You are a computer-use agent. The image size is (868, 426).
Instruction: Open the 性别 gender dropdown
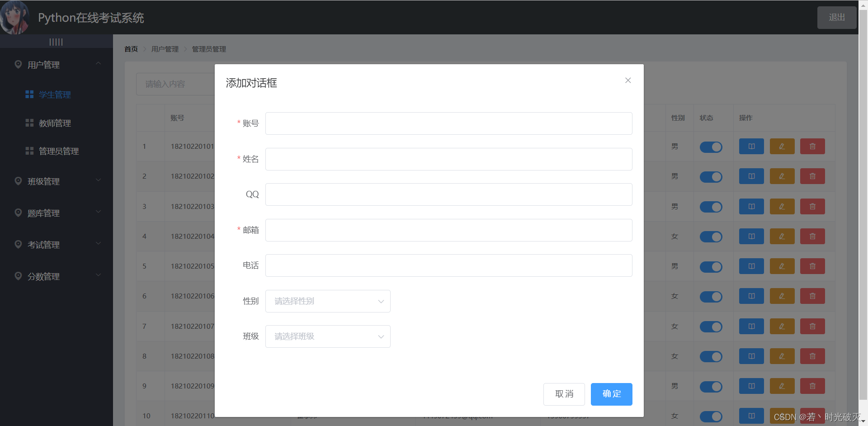click(328, 301)
